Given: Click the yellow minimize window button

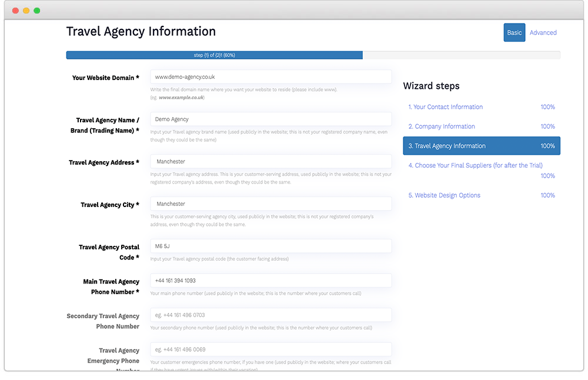Looking at the screenshot, I should coord(26,11).
